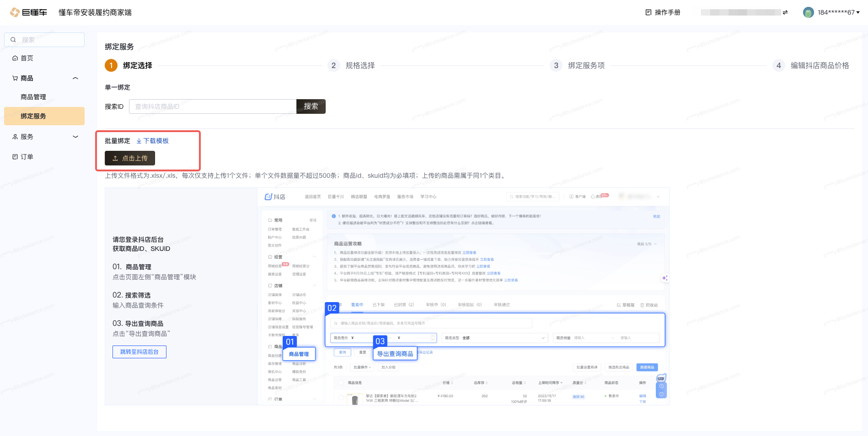Click the search magnifier icon in sidebar
The height and width of the screenshot is (436, 868).
(13, 40)
